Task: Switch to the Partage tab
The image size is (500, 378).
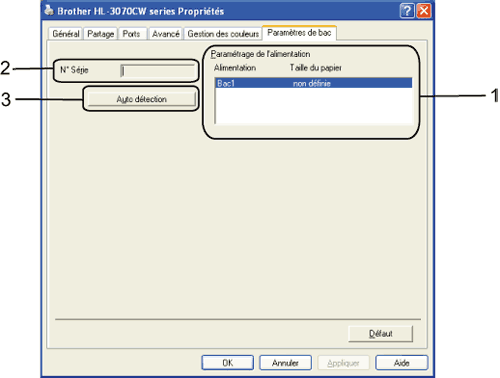Action: click(x=100, y=34)
